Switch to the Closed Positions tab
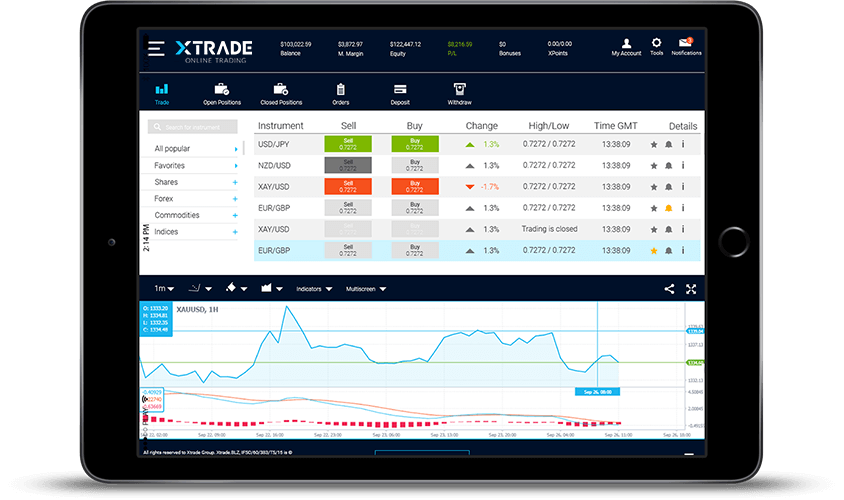844x500 pixels. (281, 94)
